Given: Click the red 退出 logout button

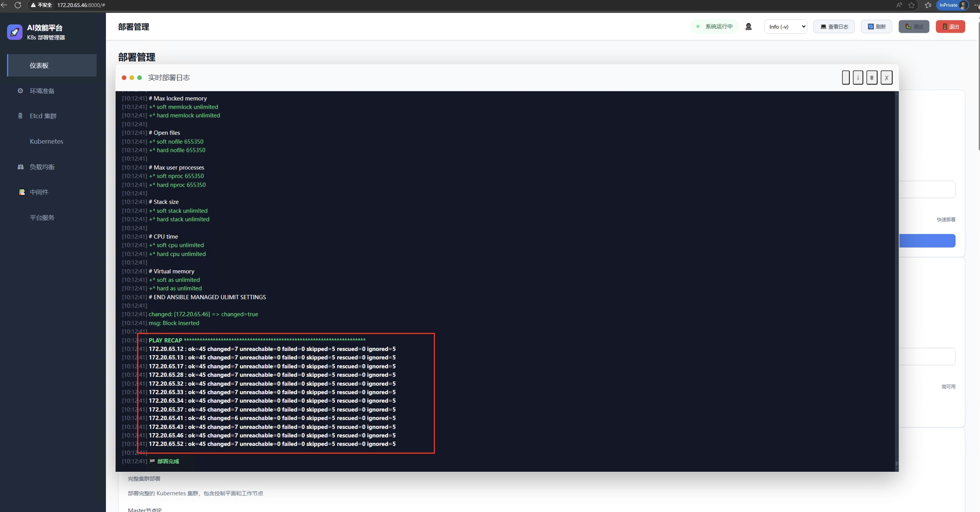Looking at the screenshot, I should tap(950, 27).
